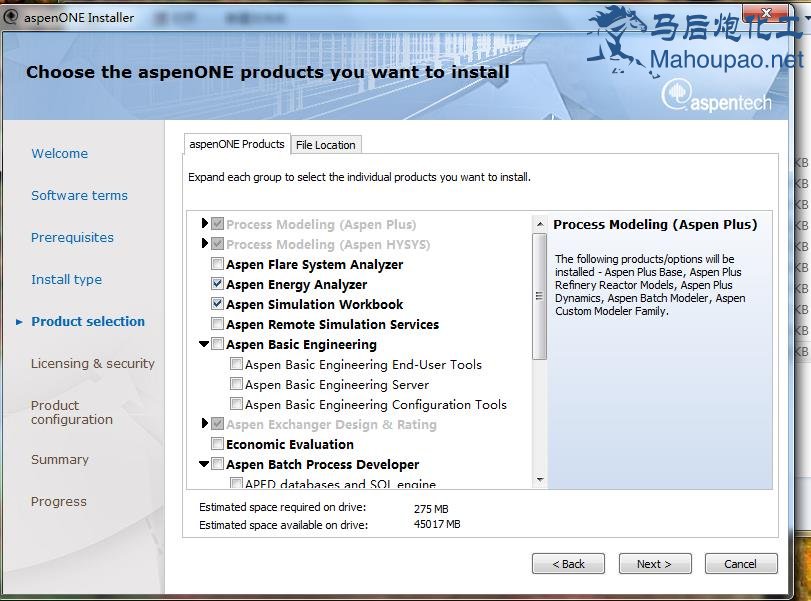811x601 pixels.
Task: Check Aspen Basic Engineering End-User Tools
Action: [x=236, y=365]
